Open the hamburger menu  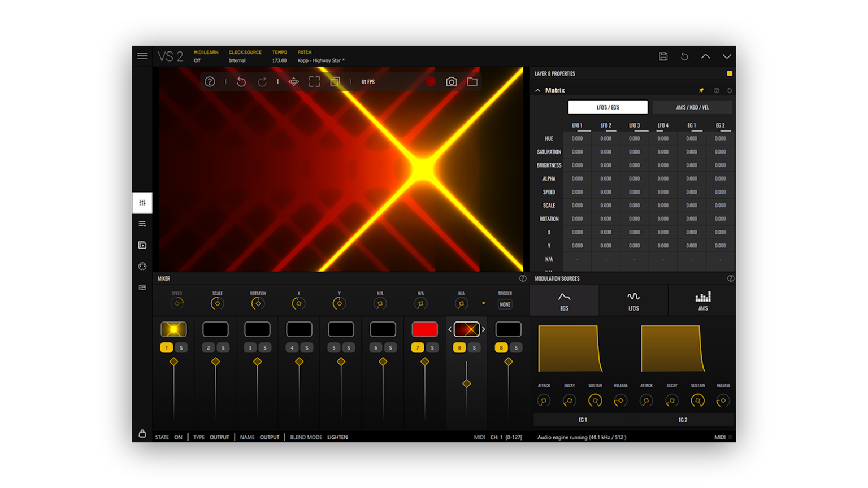[142, 56]
